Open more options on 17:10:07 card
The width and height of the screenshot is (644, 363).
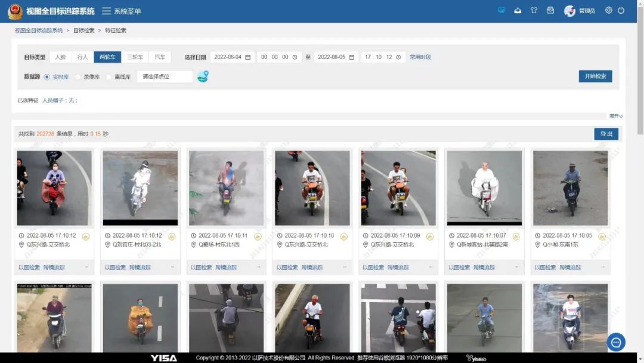pyautogui.click(x=516, y=267)
